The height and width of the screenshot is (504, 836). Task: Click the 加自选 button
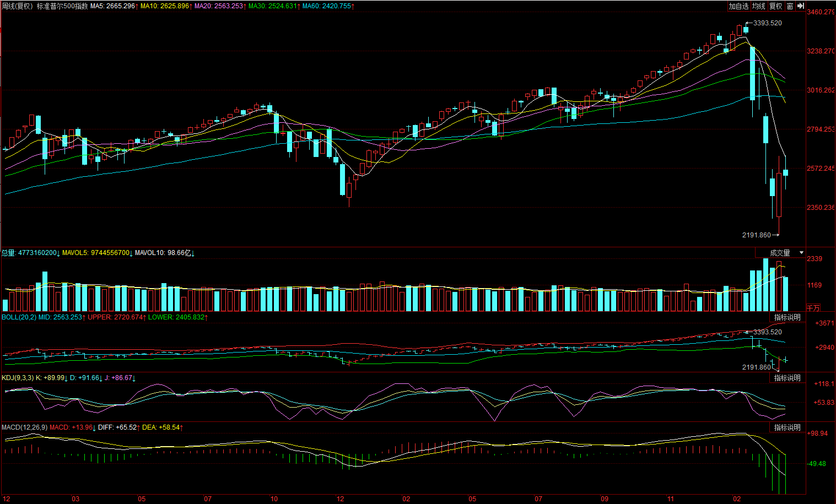738,6
